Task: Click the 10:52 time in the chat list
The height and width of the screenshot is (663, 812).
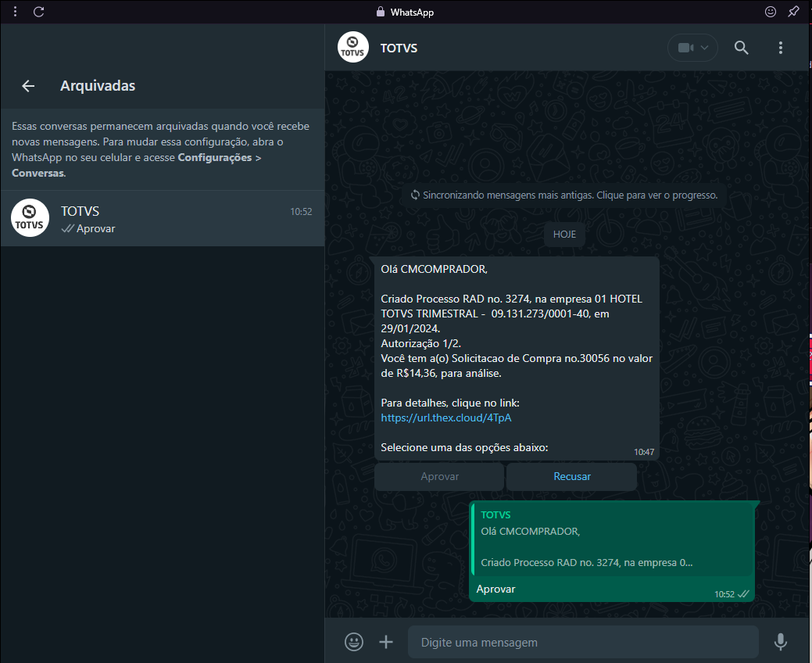Action: (x=301, y=211)
